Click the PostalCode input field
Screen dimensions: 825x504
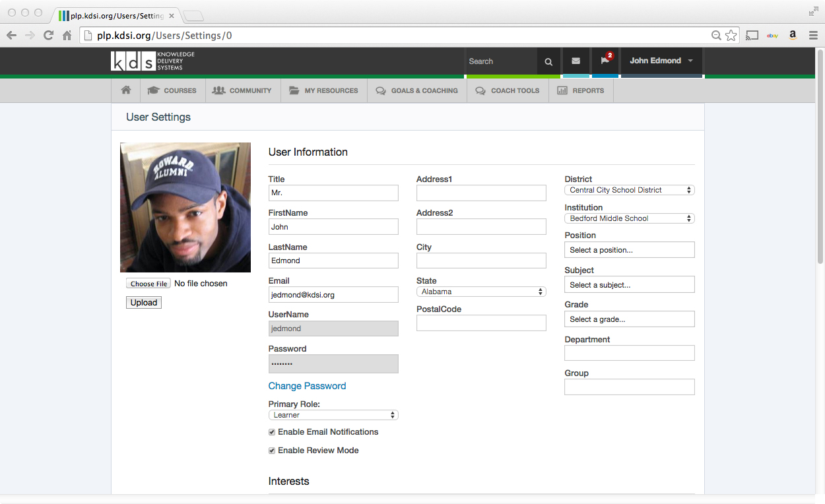point(481,323)
